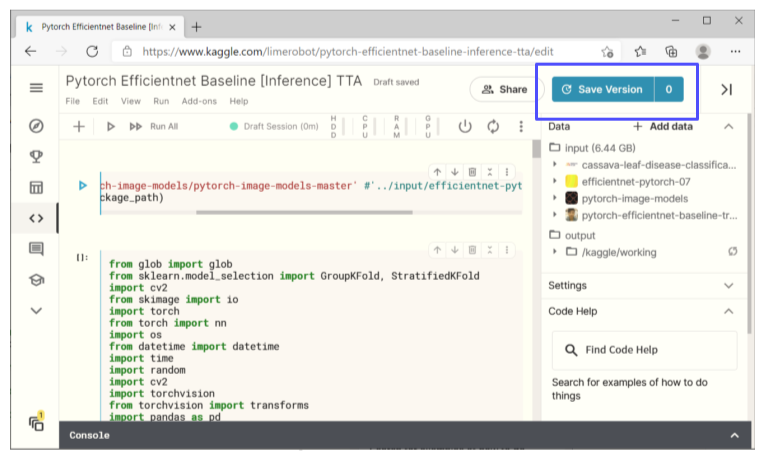Viewport: 767px width, 460px height.
Task: Expand the Console panel chevron
Action: point(734,436)
